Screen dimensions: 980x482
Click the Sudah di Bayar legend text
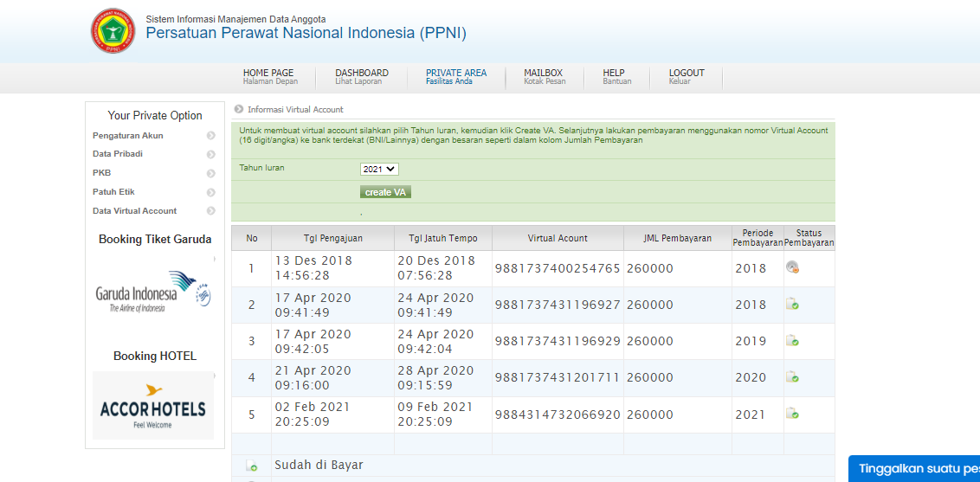click(x=319, y=465)
